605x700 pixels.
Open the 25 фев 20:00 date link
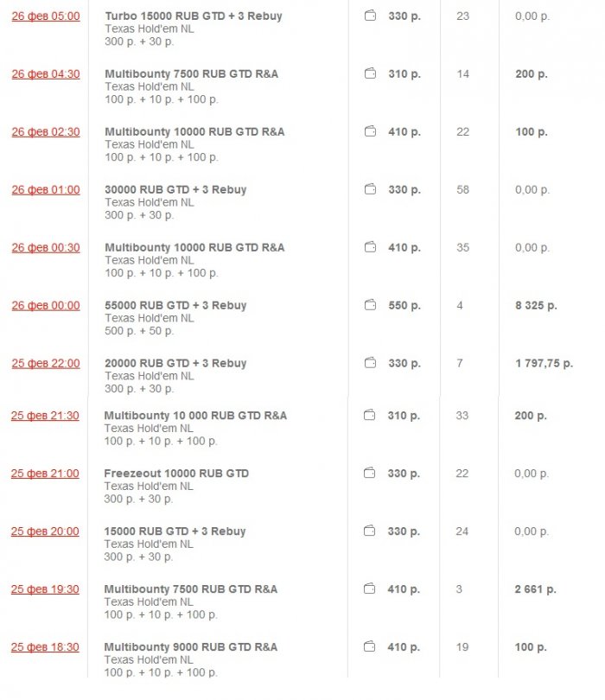pos(45,531)
